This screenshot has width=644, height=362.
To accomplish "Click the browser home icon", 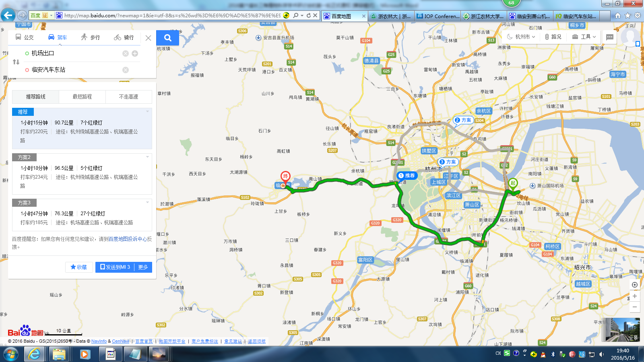I will [x=618, y=16].
